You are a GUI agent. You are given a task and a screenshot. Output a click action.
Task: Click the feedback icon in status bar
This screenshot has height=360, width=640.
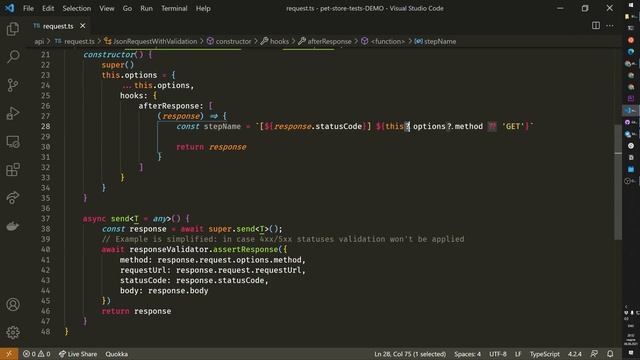tap(594, 354)
